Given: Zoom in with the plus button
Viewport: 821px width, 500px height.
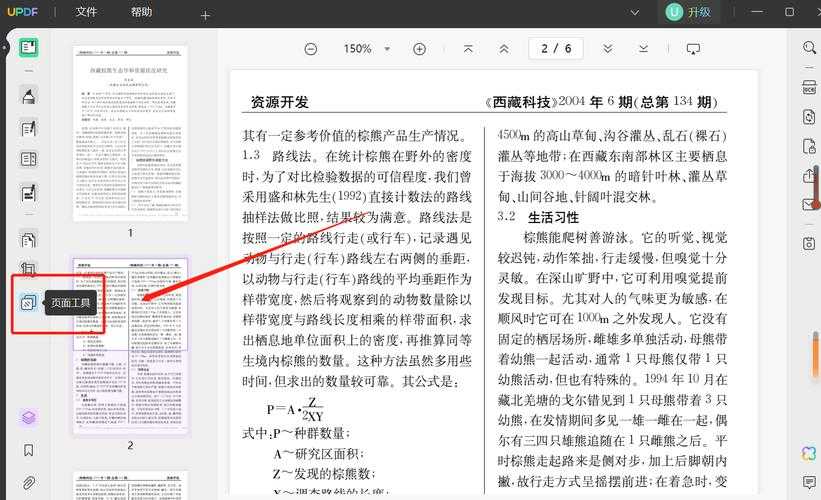Looking at the screenshot, I should (x=419, y=49).
